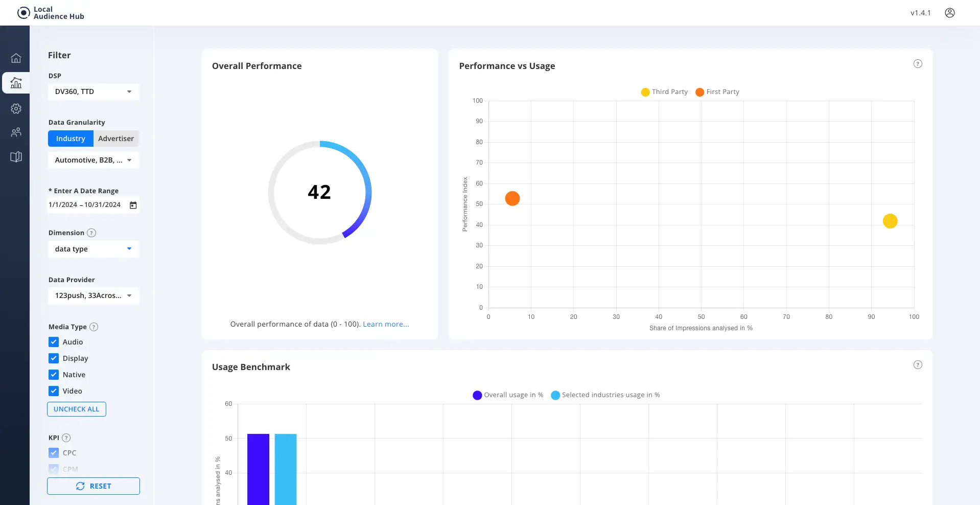Uncheck the Audio media type
This screenshot has height=505, width=980.
(x=54, y=342)
